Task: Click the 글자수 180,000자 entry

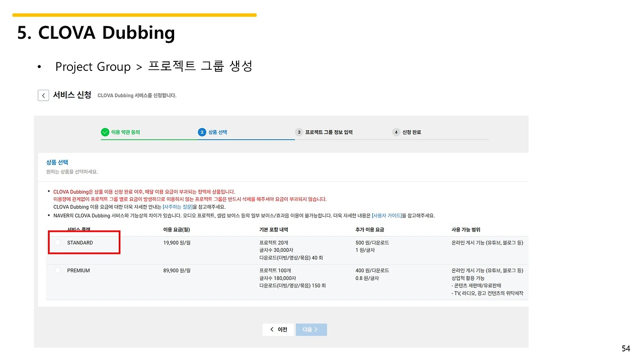Action: 278,278
